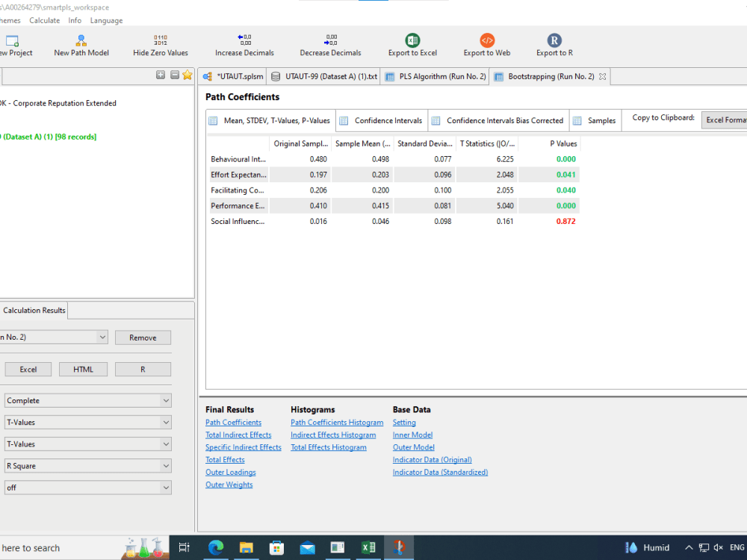Click the favorites star above the project tree
The width and height of the screenshot is (747, 560).
pos(187,75)
